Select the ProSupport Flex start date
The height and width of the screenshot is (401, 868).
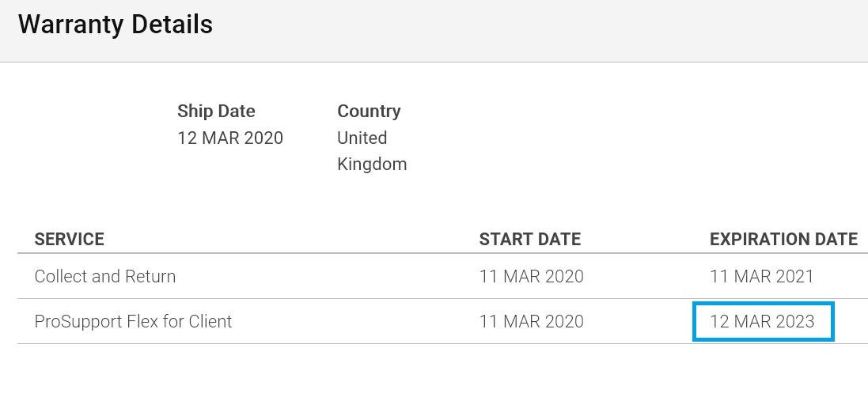click(x=532, y=321)
